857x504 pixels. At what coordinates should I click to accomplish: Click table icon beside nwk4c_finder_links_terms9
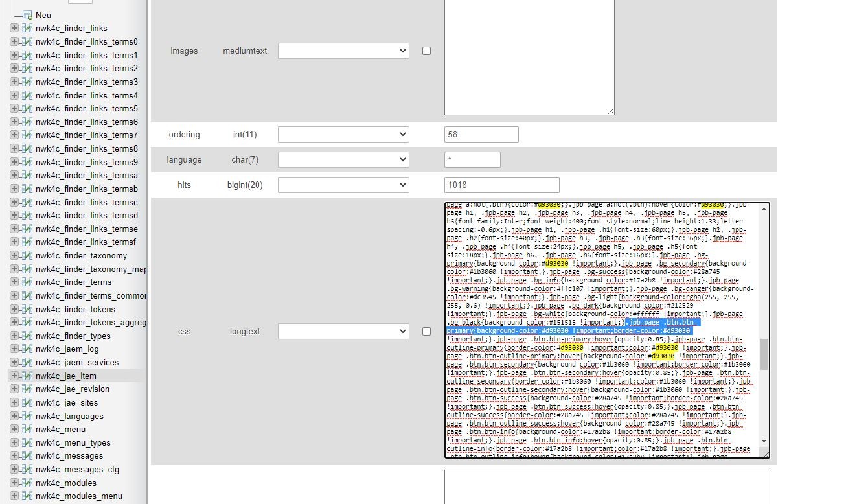(x=27, y=162)
